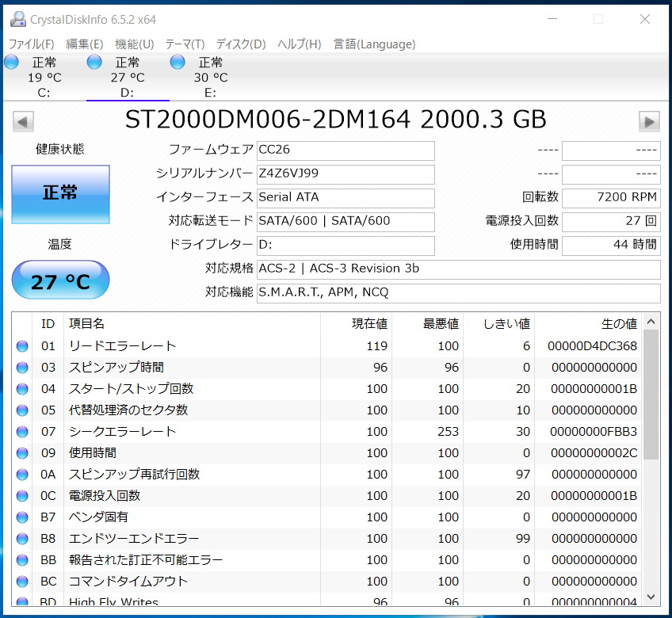Click the drive letter field D:
Screen dimensions: 672x618
[x=346, y=246]
